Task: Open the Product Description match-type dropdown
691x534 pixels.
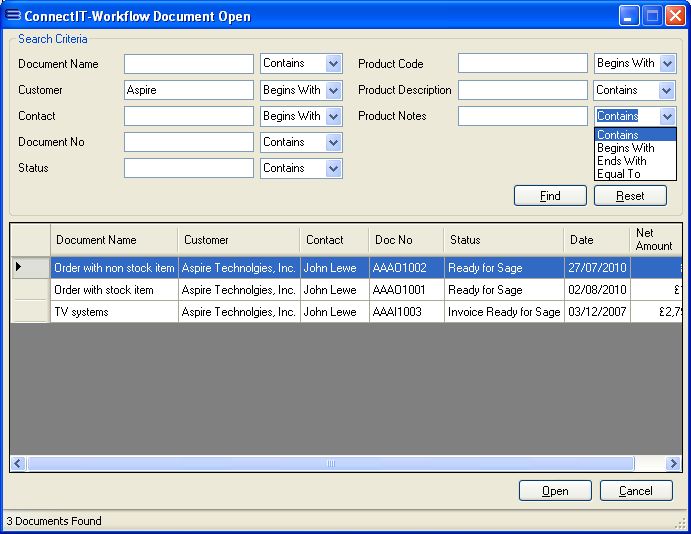Action: [x=666, y=90]
